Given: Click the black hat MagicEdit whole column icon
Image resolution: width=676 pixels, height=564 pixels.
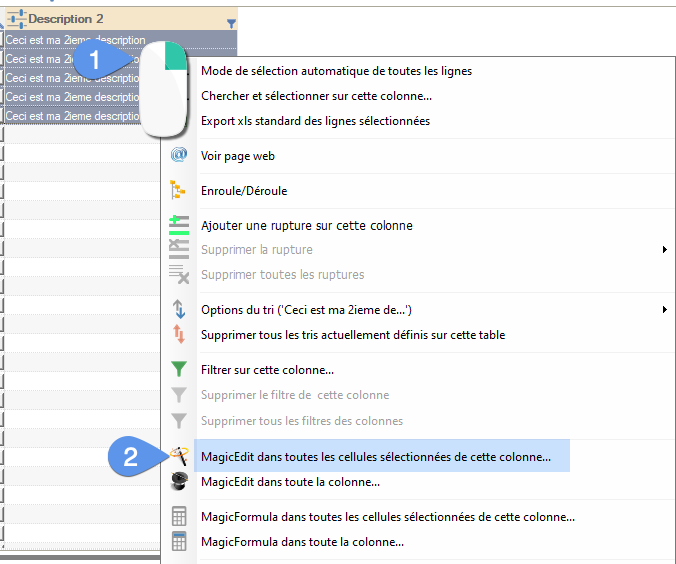Looking at the screenshot, I should tap(179, 482).
